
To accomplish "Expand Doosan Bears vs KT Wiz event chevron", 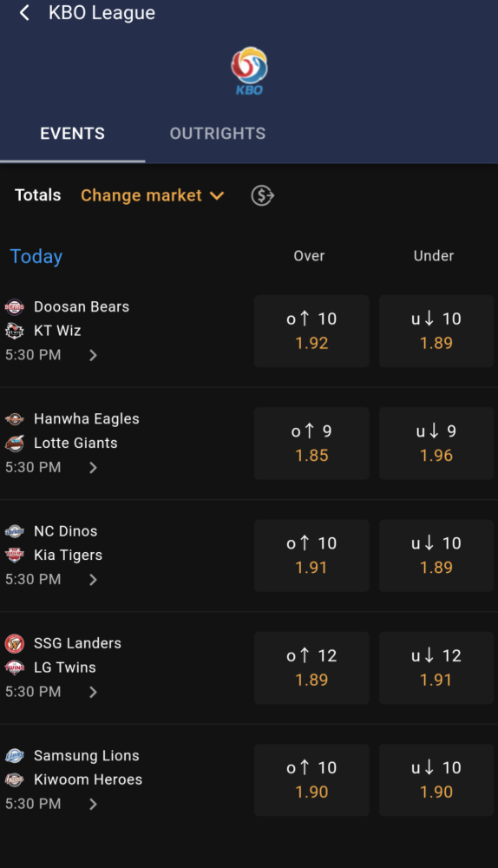I will click(93, 355).
